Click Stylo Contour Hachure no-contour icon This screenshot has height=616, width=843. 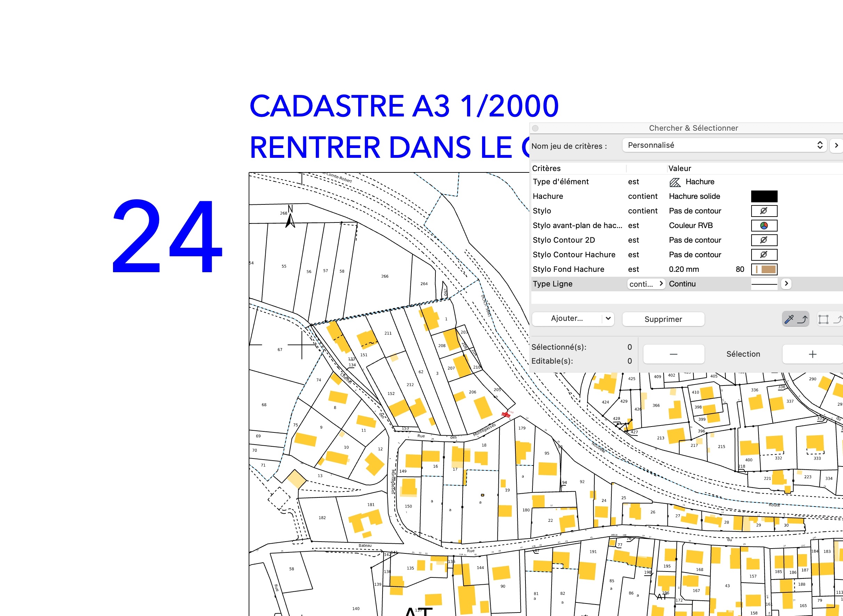point(764,255)
